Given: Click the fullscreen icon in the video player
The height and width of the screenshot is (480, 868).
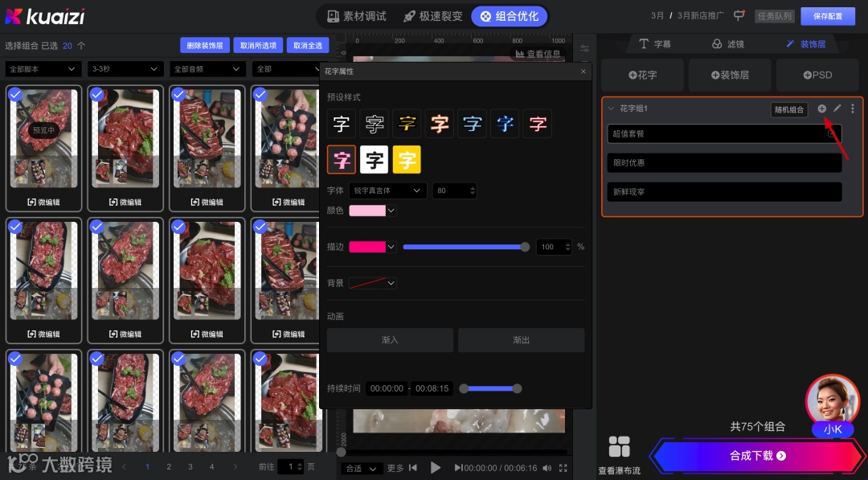Looking at the screenshot, I should pos(564,467).
